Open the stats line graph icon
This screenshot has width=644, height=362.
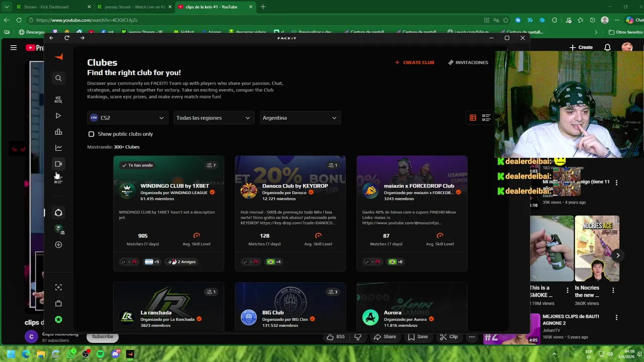(x=58, y=148)
